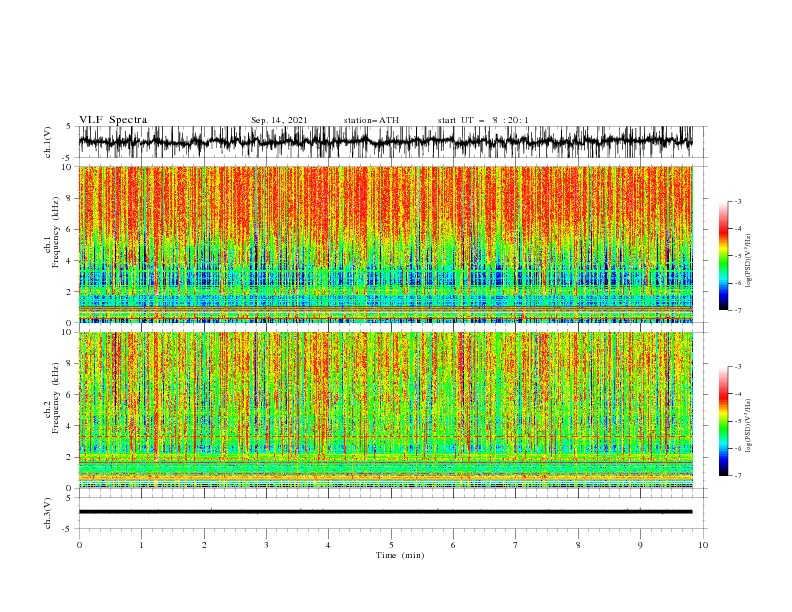The width and height of the screenshot is (792, 612).
Task: Click the "5" tick on ch.1(V) axis
Action: click(x=69, y=126)
